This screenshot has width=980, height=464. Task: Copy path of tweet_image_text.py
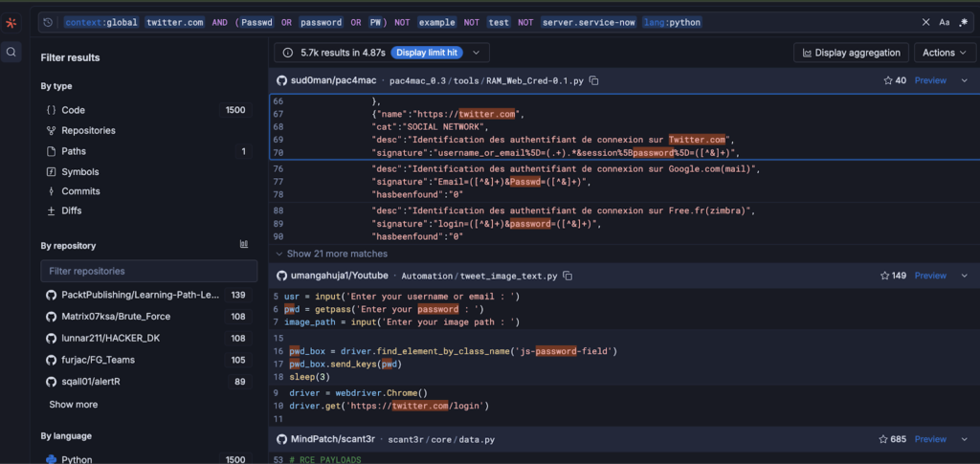click(568, 276)
